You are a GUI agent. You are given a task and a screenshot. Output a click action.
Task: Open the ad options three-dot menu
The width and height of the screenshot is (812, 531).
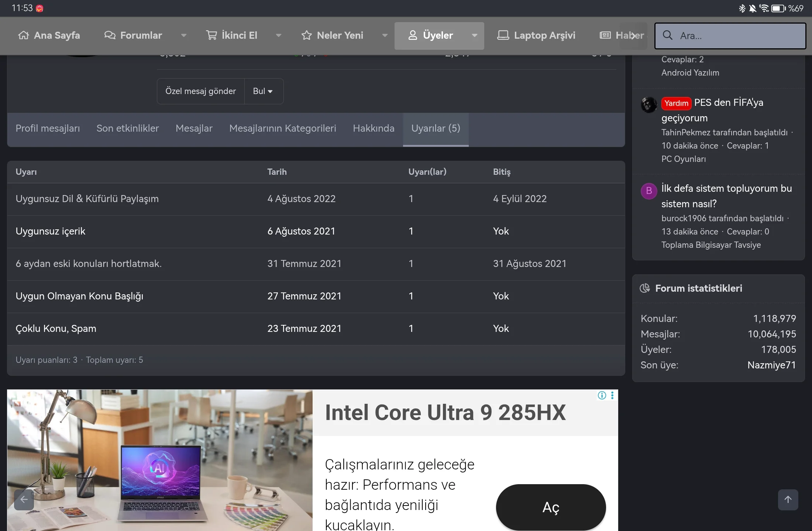tap(612, 395)
